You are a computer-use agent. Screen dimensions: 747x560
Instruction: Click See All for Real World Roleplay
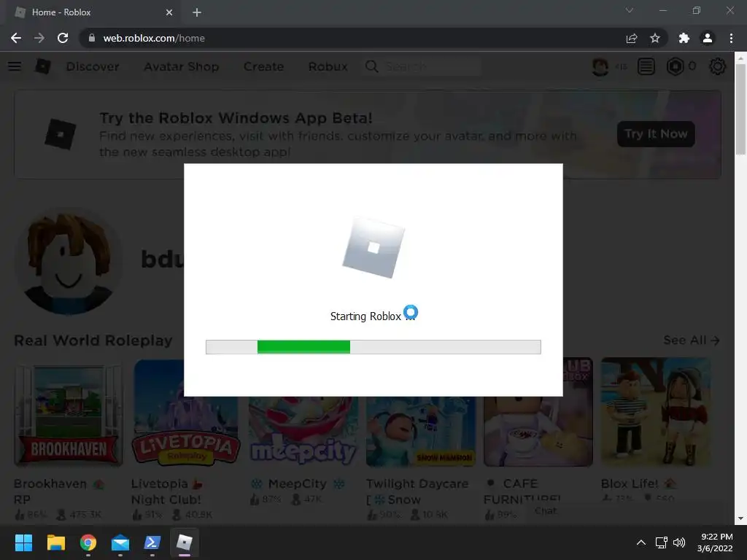692,340
